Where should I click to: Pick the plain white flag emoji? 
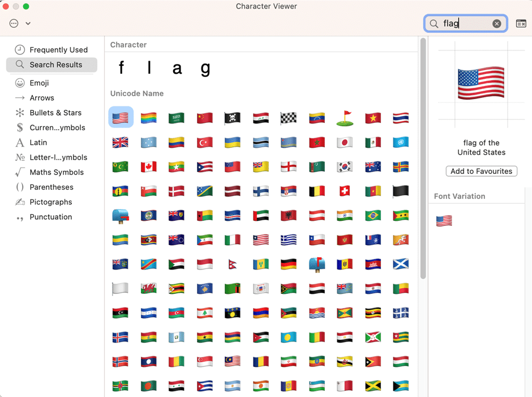(x=121, y=288)
